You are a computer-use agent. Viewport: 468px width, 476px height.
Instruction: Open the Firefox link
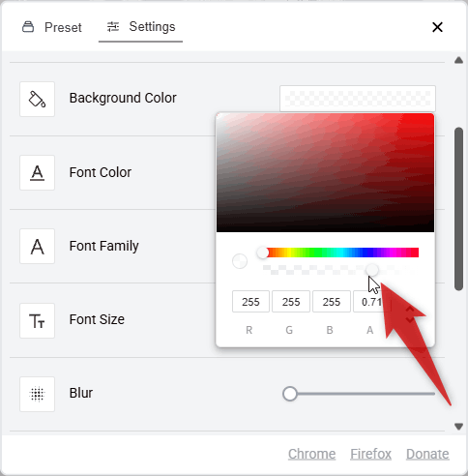370,454
